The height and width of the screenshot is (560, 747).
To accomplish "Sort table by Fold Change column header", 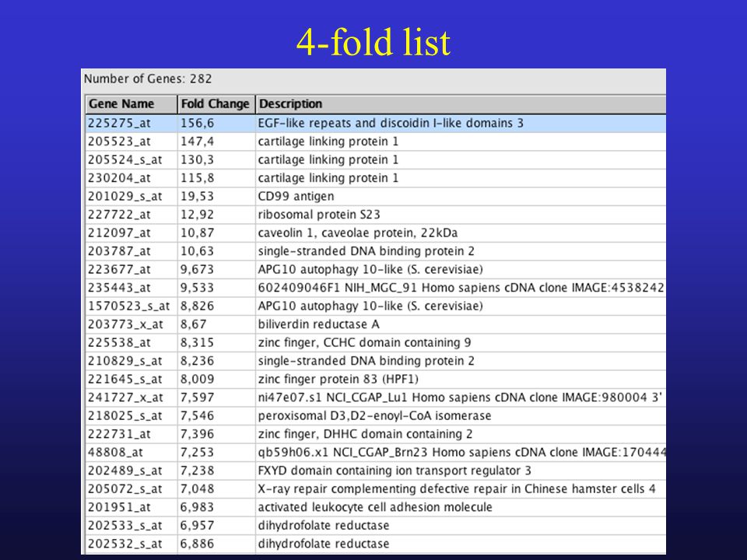I will click(x=216, y=103).
